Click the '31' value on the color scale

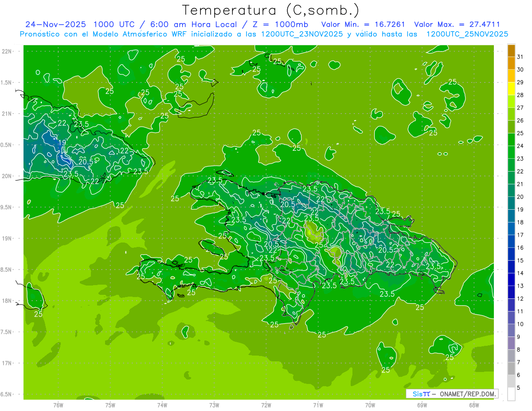pyautogui.click(x=520, y=57)
